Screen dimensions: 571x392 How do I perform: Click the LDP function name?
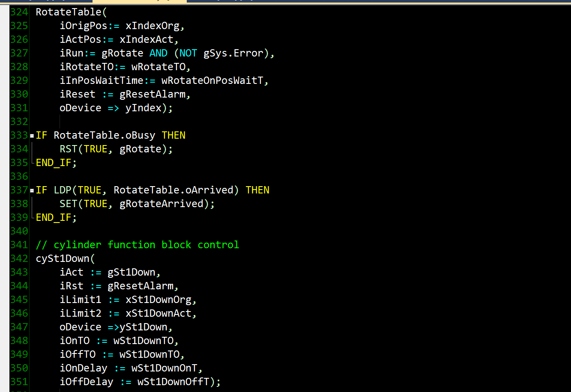[x=63, y=190]
